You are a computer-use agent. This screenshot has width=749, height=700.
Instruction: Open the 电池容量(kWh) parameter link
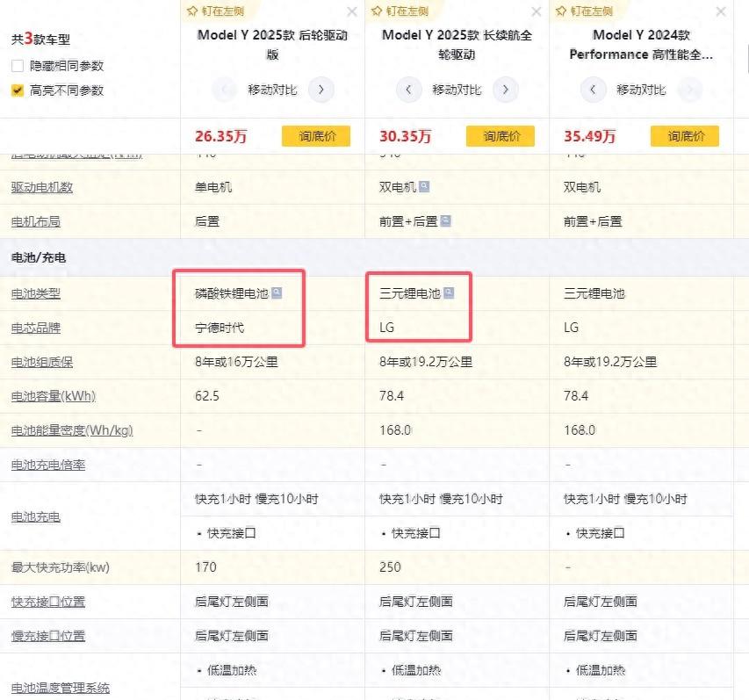[x=54, y=396]
